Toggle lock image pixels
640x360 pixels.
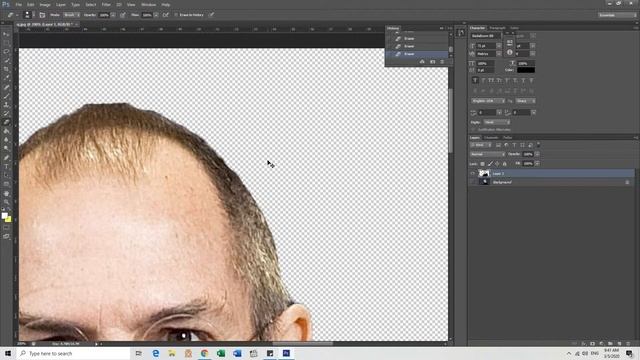pos(490,164)
